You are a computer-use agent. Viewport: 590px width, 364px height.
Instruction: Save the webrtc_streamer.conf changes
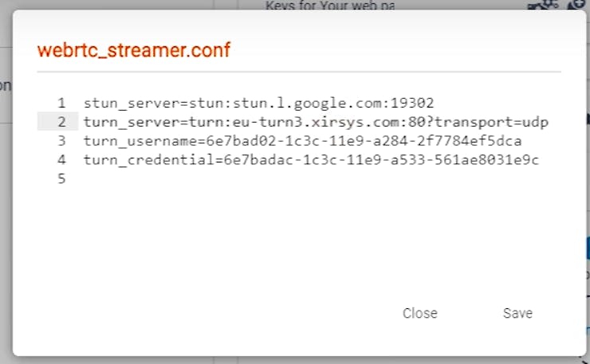[x=517, y=313]
